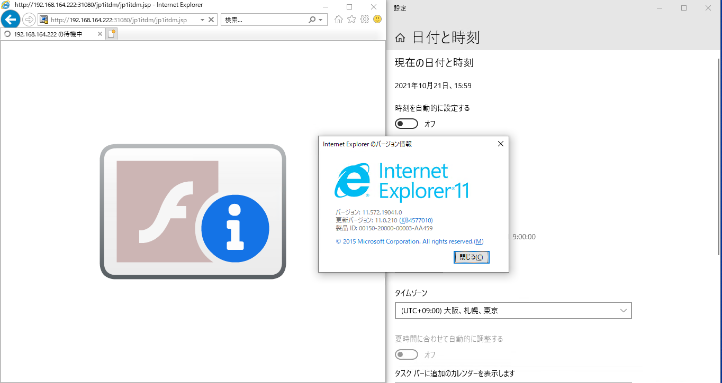
Task: Open the search provider dropdown arrow
Action: tap(320, 20)
